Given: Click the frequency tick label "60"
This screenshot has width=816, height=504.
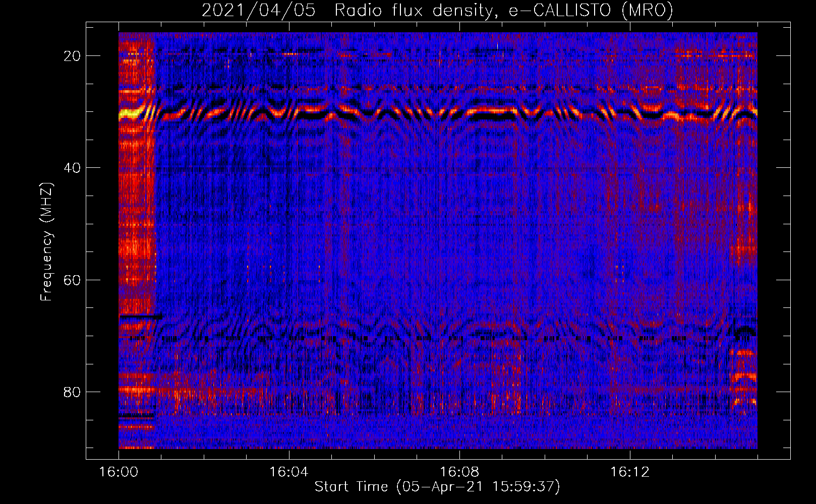Looking at the screenshot, I should click(72, 280).
